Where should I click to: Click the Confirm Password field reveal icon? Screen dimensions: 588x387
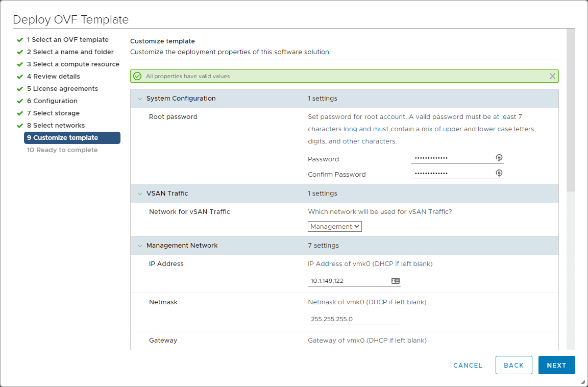tap(499, 173)
